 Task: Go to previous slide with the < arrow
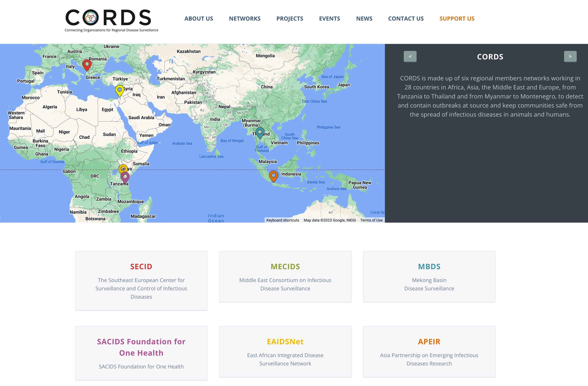coord(410,56)
